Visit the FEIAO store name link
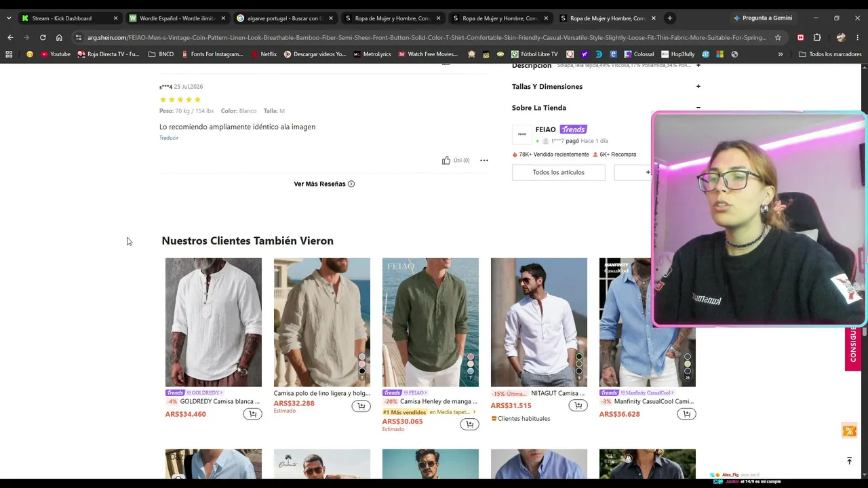Image resolution: width=868 pixels, height=488 pixels. pos(545,129)
